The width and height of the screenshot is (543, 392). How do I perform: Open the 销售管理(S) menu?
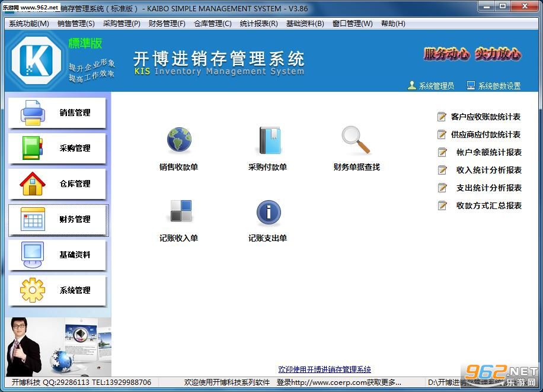click(76, 24)
